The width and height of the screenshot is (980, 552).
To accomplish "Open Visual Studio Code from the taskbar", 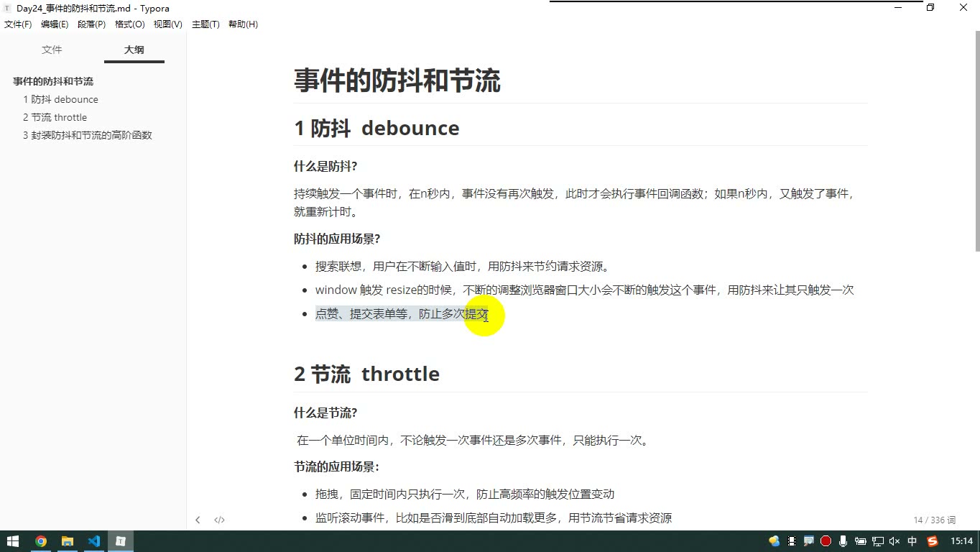I will (x=94, y=541).
